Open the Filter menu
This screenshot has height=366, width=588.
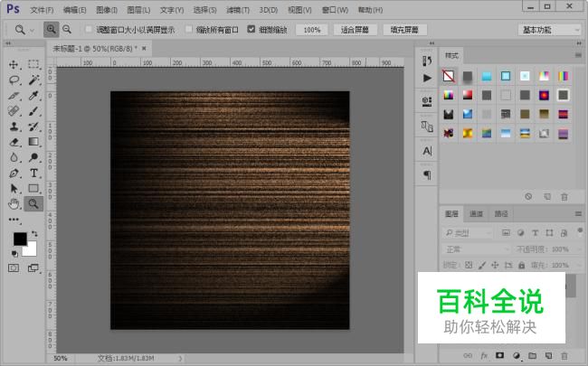(x=238, y=10)
